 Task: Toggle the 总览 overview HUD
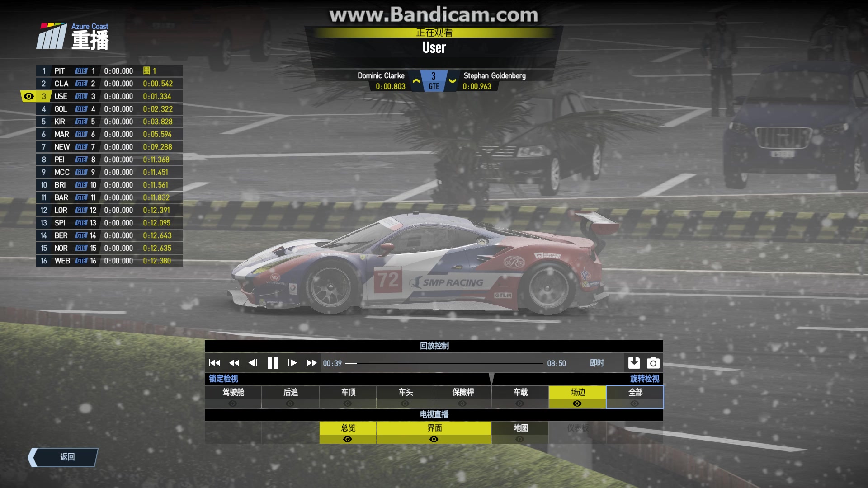(x=348, y=432)
